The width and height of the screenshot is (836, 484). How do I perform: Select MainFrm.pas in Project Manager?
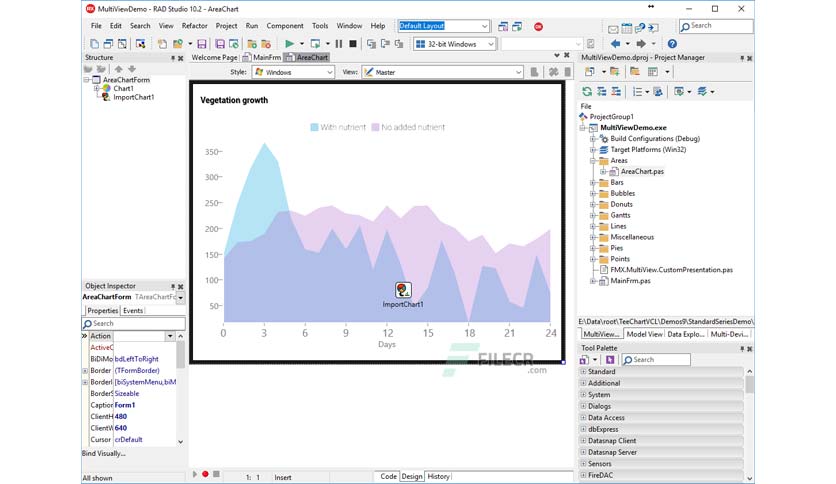630,281
